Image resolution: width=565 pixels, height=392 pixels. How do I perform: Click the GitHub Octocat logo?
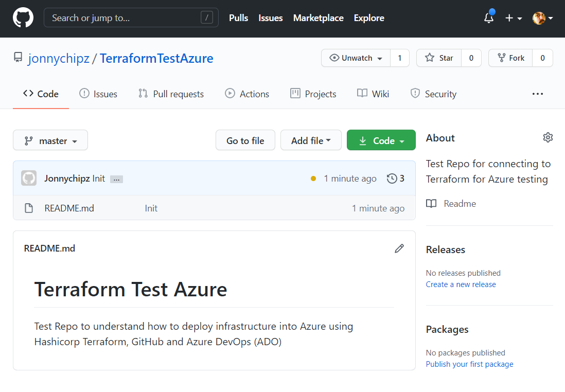click(23, 18)
